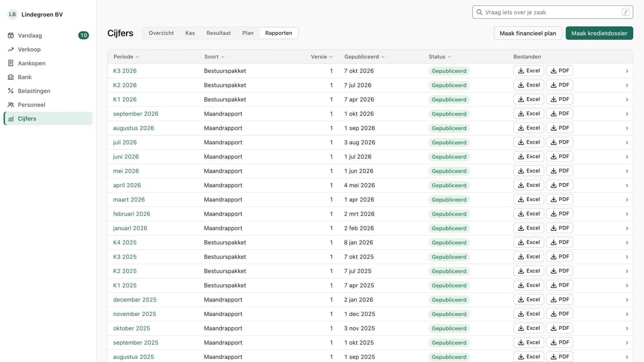Viewport: 644px width, 362px height.
Task: Select the Rapporten tab
Action: (x=279, y=33)
